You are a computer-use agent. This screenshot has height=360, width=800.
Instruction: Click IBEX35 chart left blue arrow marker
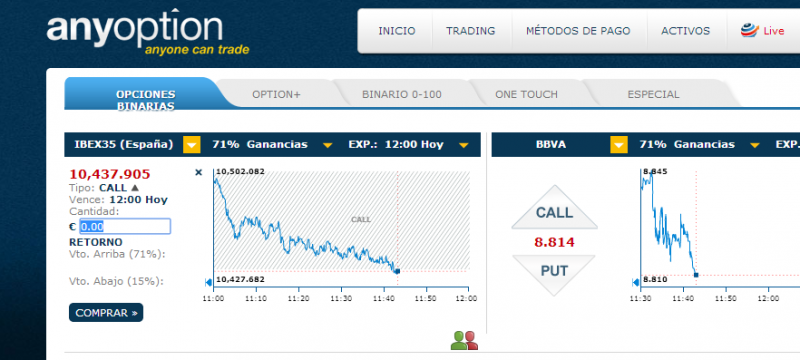tap(208, 282)
